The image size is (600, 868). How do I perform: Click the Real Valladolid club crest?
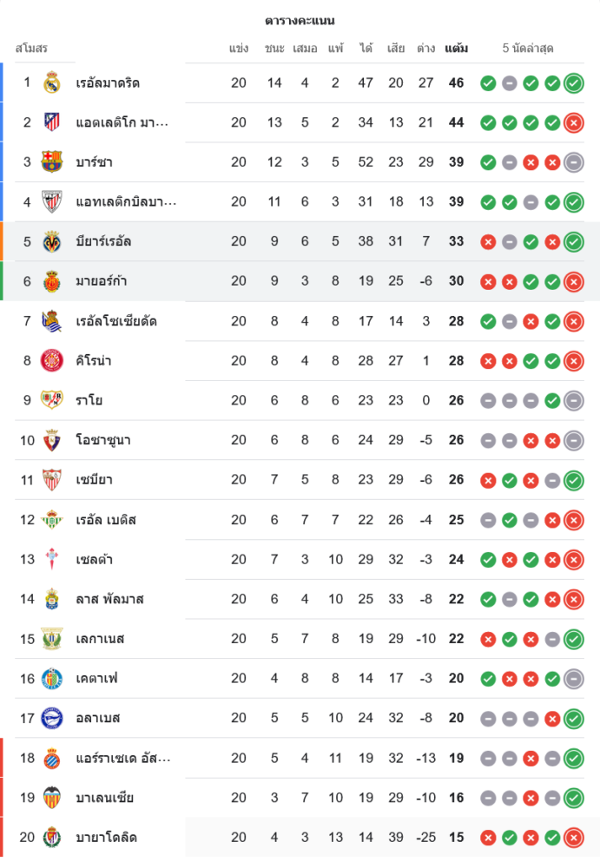52,838
